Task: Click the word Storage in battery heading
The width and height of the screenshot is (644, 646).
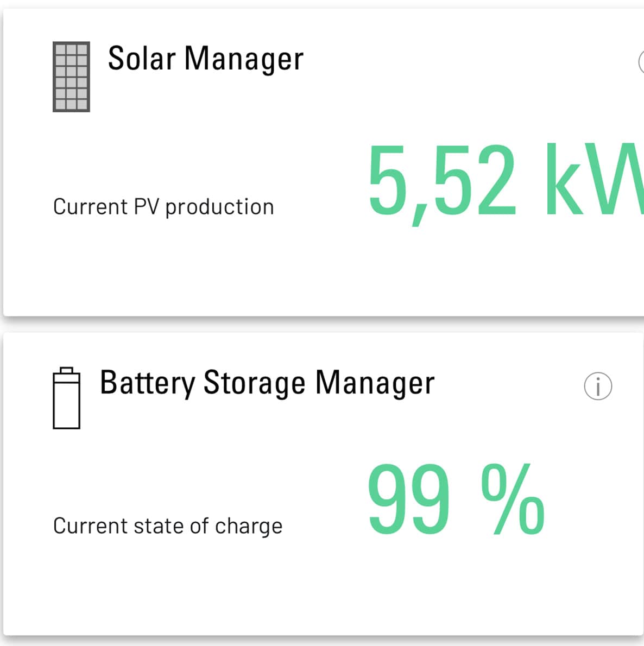Action: click(254, 383)
